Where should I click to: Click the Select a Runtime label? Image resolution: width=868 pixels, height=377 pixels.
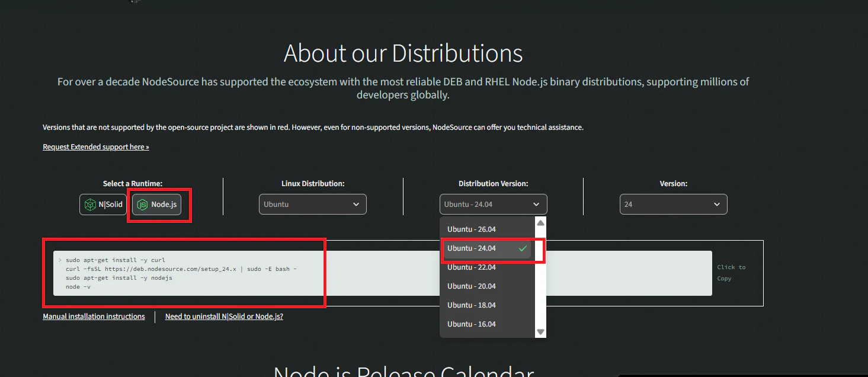(x=133, y=184)
